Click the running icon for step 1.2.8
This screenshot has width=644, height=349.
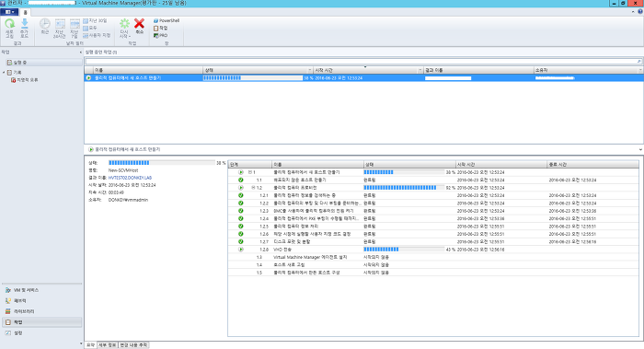(x=241, y=250)
